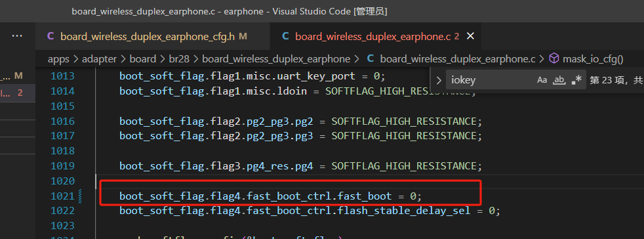Click line number 1016 in the gutter
The image size is (644, 239).
(62, 121)
